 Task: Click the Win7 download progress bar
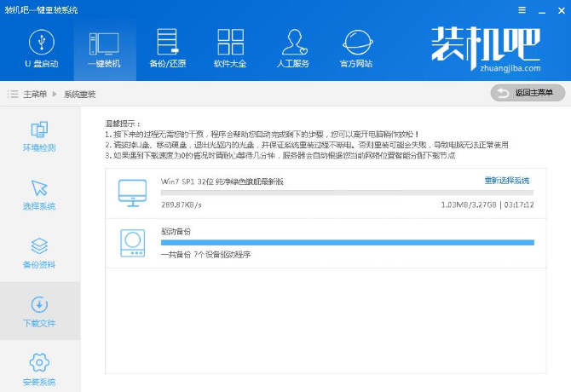click(x=347, y=193)
